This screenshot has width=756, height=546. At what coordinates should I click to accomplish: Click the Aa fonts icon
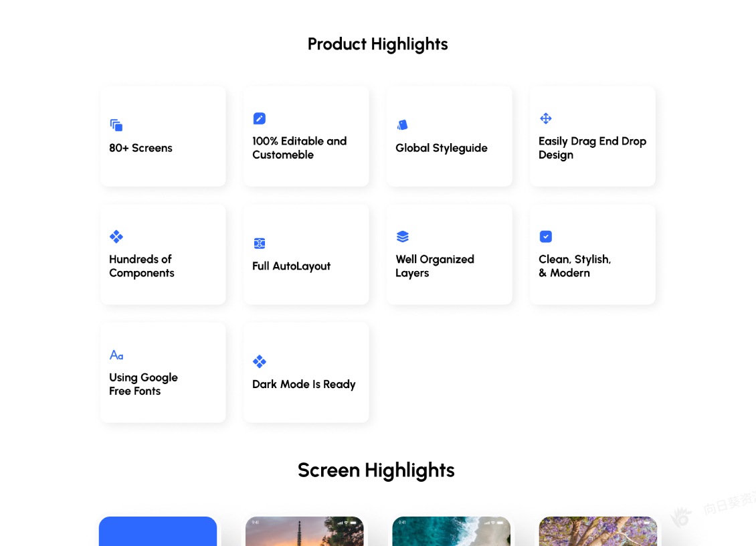[116, 355]
